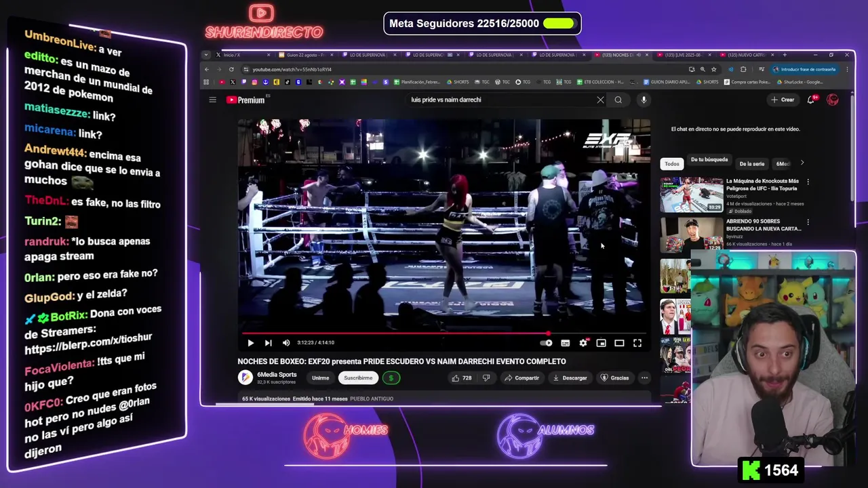868x488 pixels.
Task: Click the Descargar button
Action: [570, 378]
